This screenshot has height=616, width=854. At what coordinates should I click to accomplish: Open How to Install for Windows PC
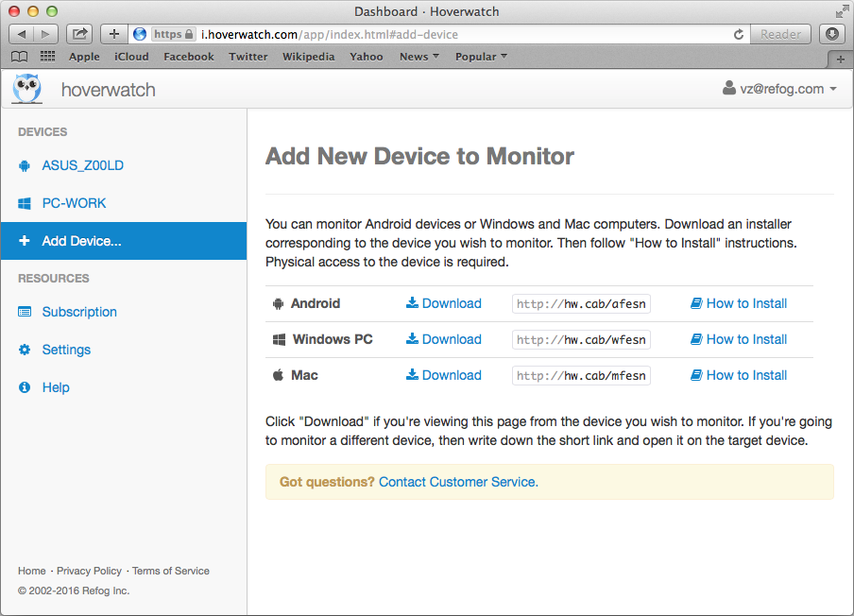pyautogui.click(x=739, y=339)
